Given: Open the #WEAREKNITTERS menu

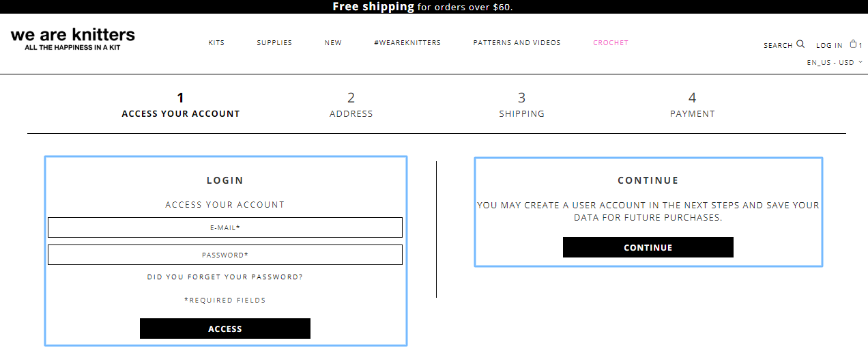Looking at the screenshot, I should coord(407,42).
